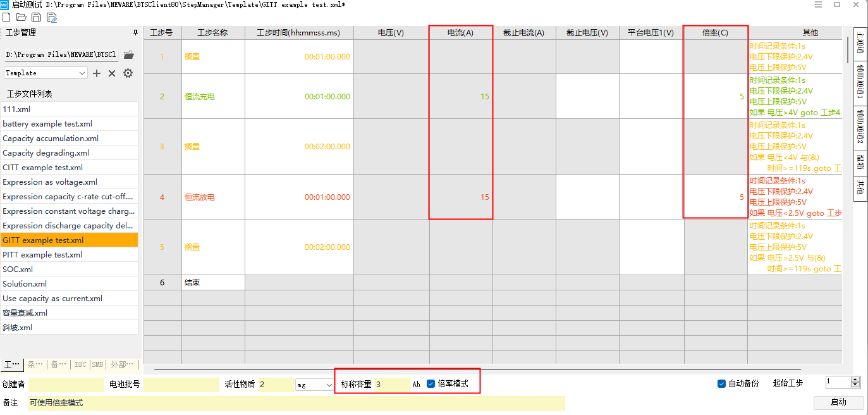Click step 2 name 恒流充电

pyautogui.click(x=199, y=97)
